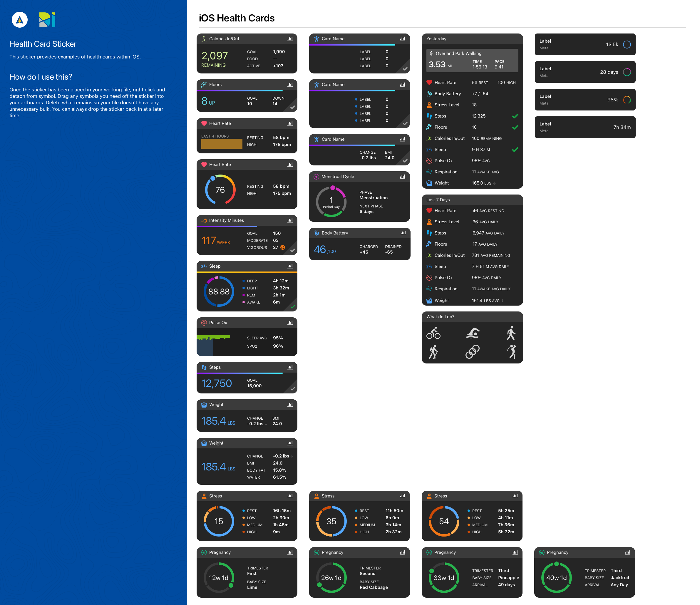Click the running activity icon
This screenshot has height=605, width=700.
click(511, 333)
